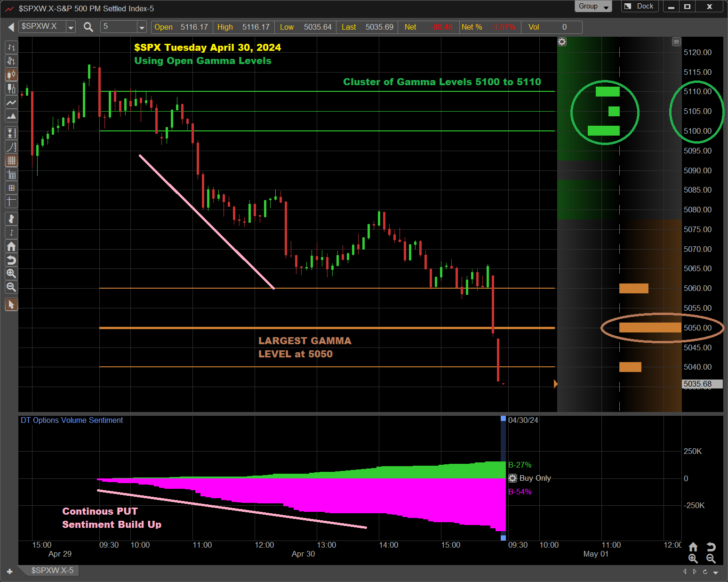Activate the pointer selection tool
728x582 pixels.
[x=11, y=305]
